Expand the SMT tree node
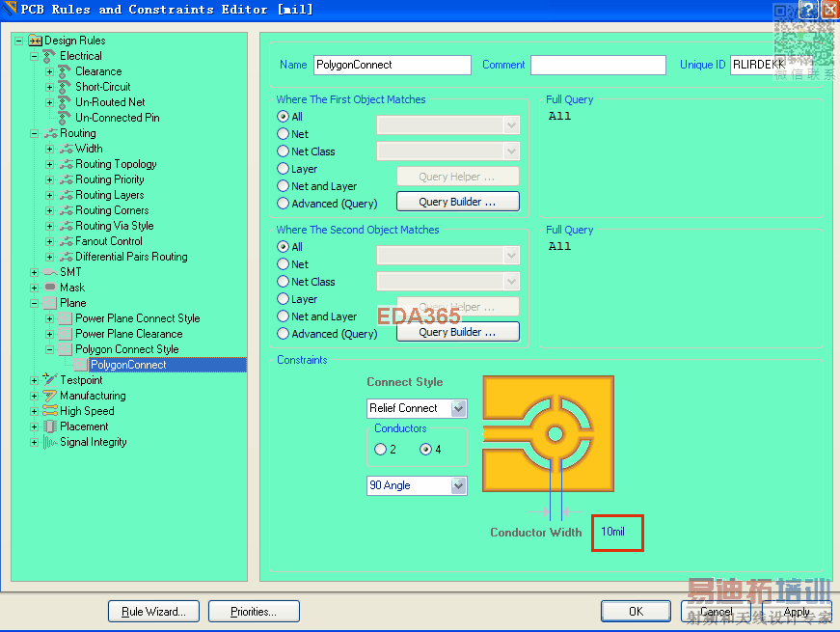This screenshot has height=632, width=840. coord(35,272)
